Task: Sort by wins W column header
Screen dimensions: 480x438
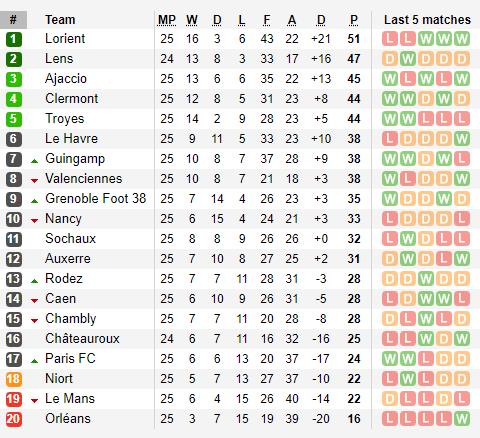Action: click(192, 20)
